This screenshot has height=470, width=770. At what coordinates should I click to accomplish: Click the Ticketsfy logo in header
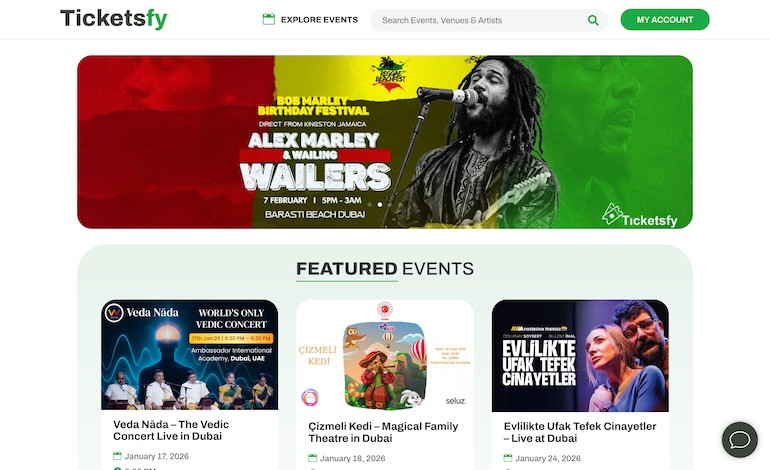pos(113,19)
